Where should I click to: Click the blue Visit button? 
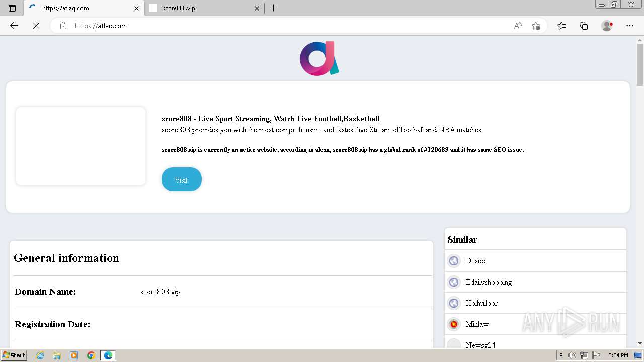182,179
